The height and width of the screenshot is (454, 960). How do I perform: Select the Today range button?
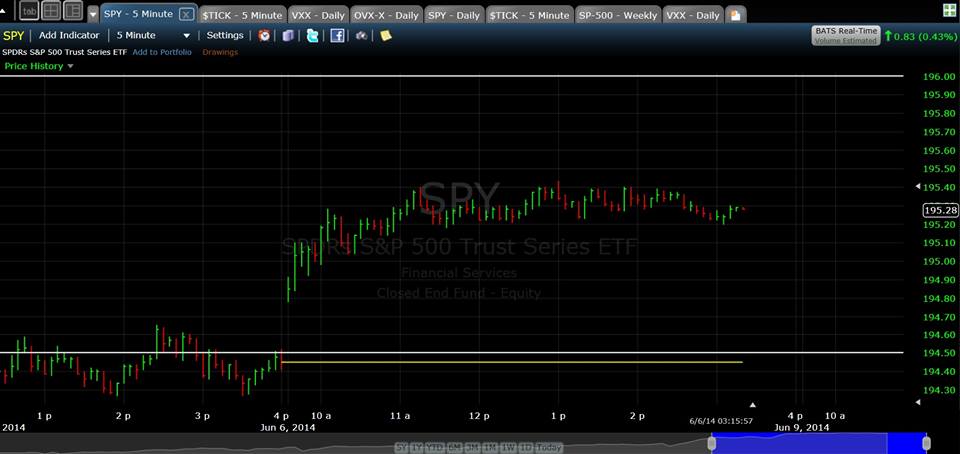[549, 447]
